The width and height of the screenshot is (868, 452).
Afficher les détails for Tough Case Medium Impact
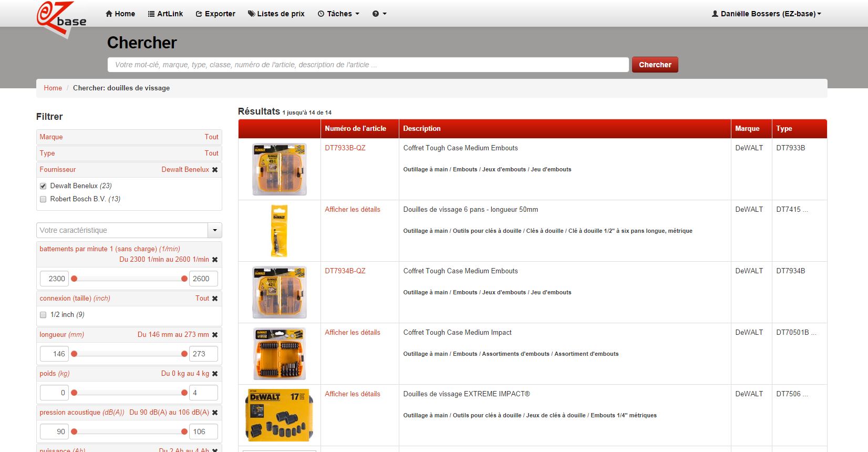point(353,333)
